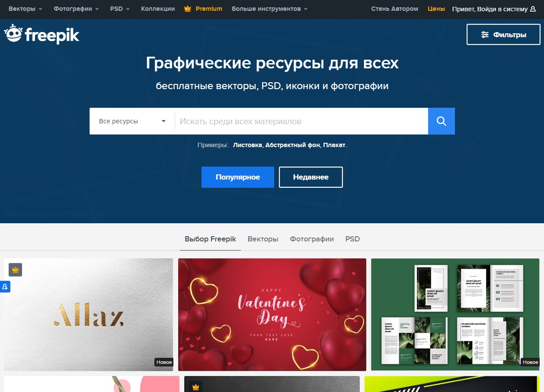Click the Недавнее button
Viewport: 544px width, 392px height.
[x=311, y=177]
